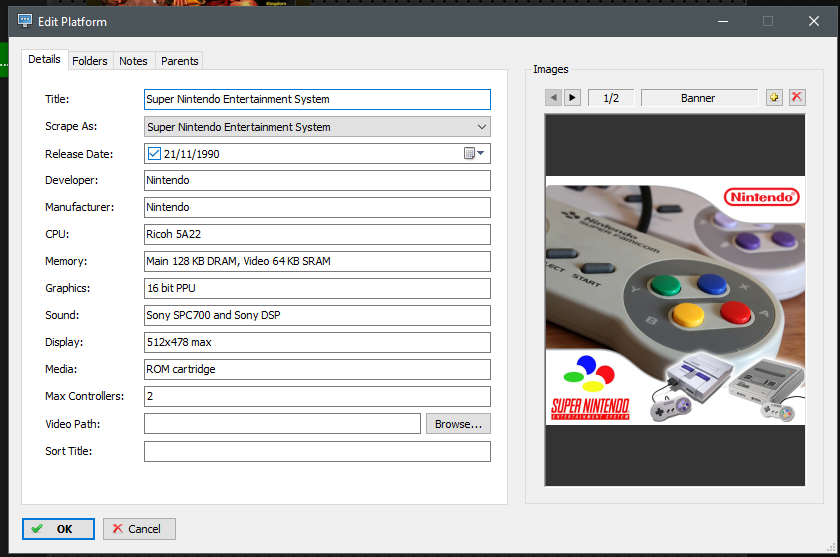
Task: Click the Manufacturer input field
Action: pyautogui.click(x=317, y=207)
